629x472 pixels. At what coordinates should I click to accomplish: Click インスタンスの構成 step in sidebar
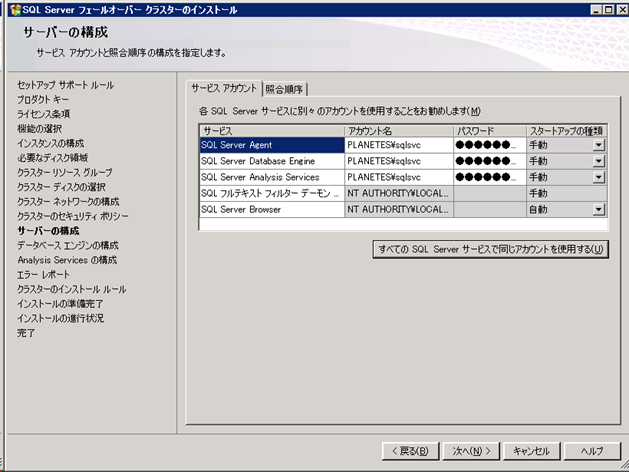coord(51,143)
